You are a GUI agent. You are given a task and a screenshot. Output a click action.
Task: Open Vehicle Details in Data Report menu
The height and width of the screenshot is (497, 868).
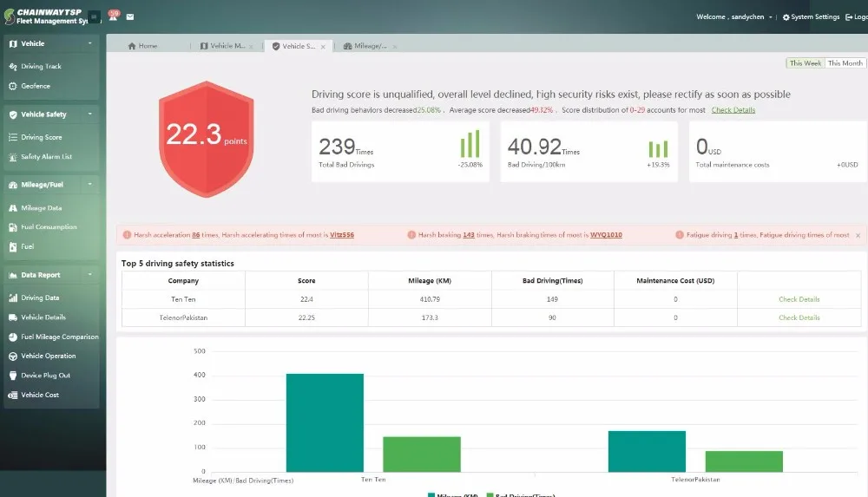[43, 317]
